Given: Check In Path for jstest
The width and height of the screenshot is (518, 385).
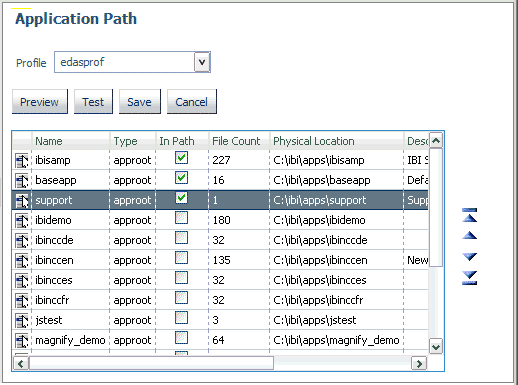Looking at the screenshot, I should tap(181, 318).
